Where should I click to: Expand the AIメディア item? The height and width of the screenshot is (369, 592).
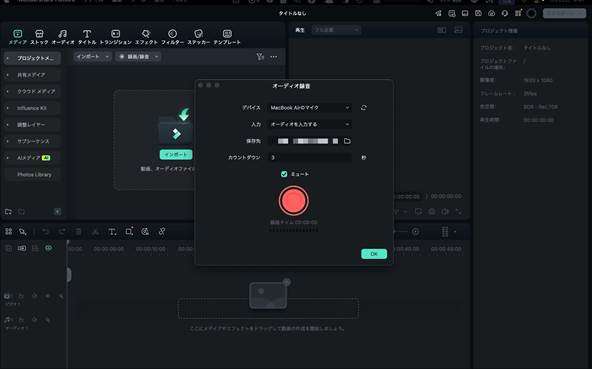(7, 158)
